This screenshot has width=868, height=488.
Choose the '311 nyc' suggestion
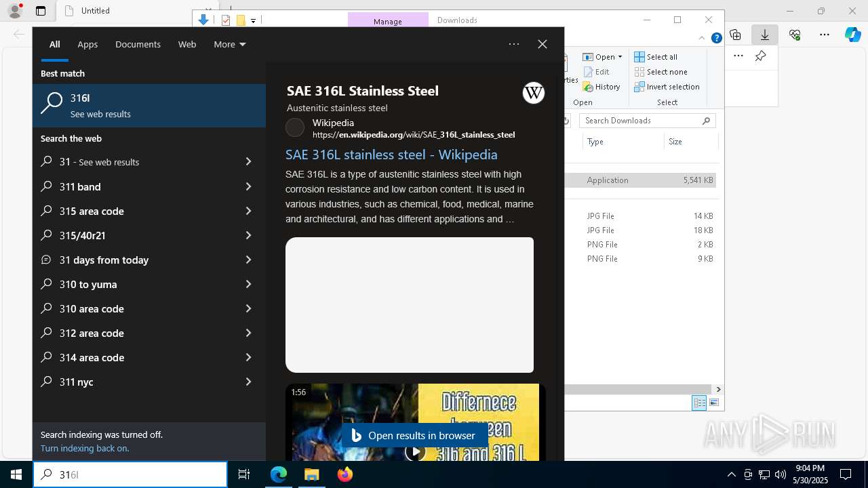[x=149, y=382]
